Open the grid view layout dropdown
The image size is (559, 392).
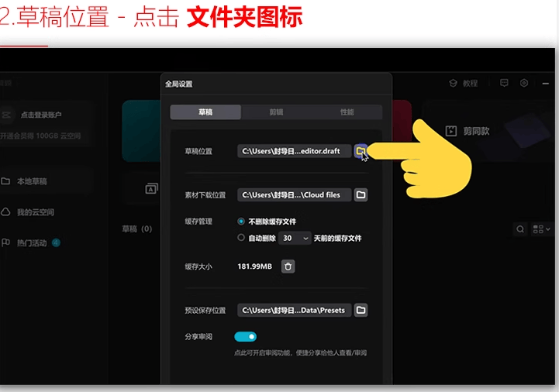point(542,229)
